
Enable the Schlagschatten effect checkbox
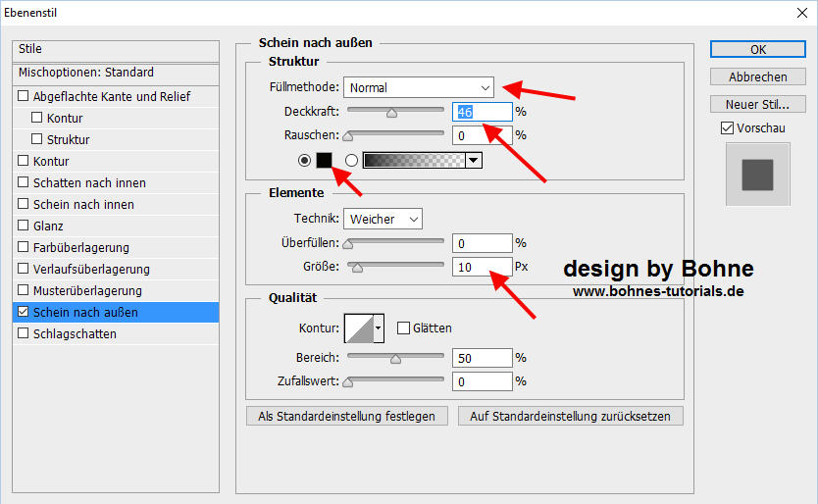(x=24, y=334)
